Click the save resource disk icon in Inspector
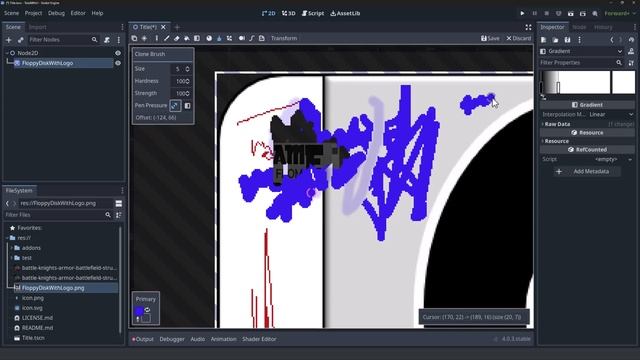Viewport: 640px width, 360px height. (x=567, y=40)
